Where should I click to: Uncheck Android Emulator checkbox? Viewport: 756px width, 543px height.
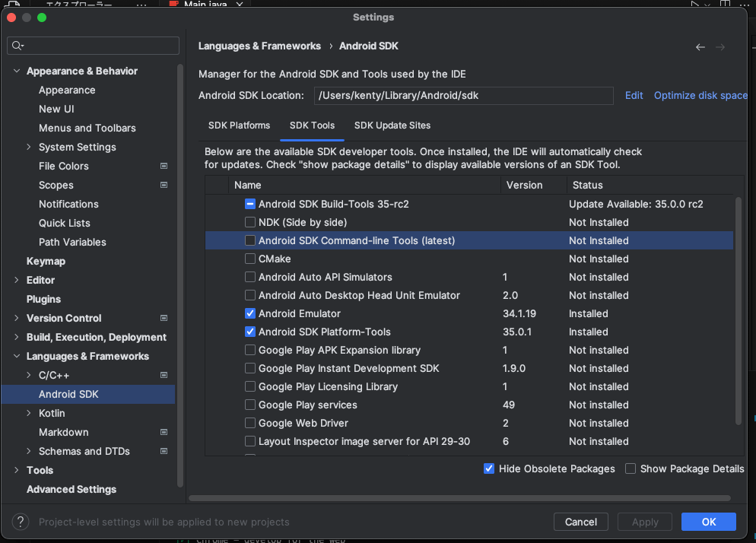coord(249,313)
